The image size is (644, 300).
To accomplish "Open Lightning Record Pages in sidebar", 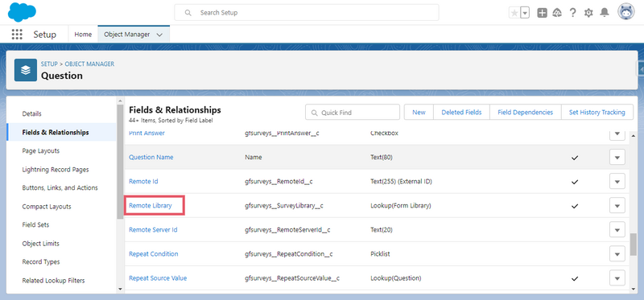I will (56, 170).
